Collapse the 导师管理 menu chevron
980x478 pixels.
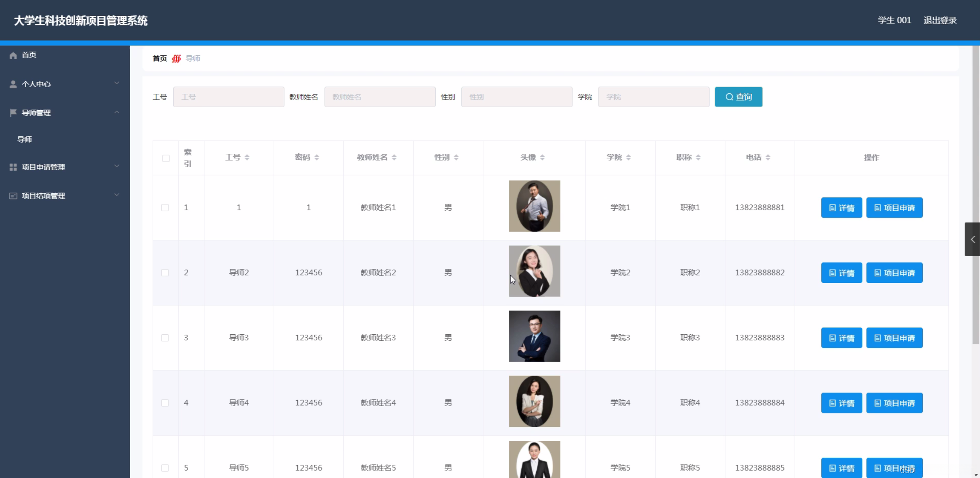117,112
